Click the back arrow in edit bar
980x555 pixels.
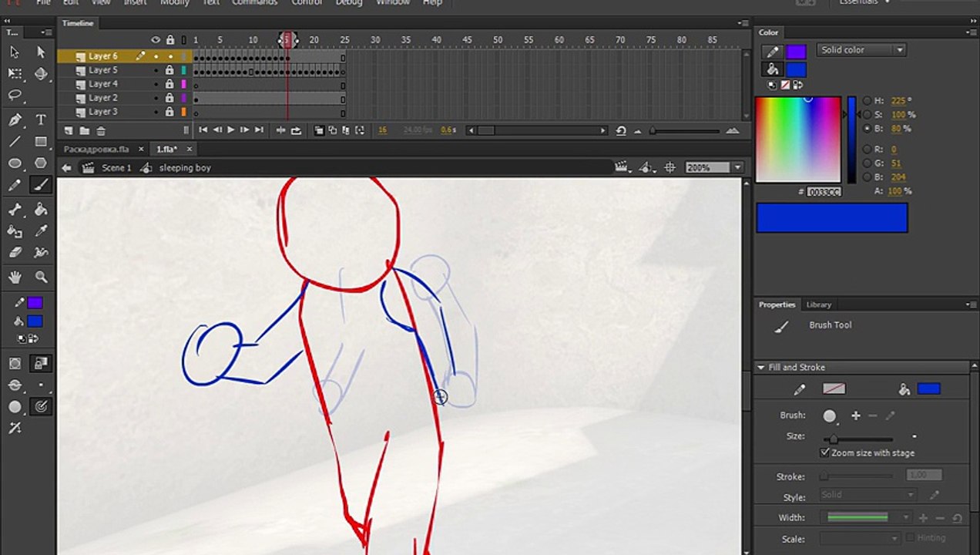(67, 168)
